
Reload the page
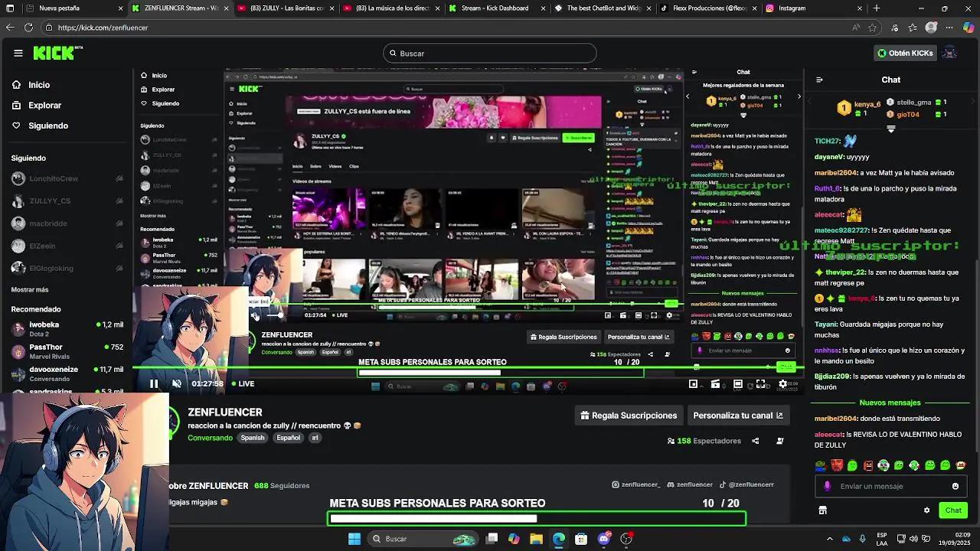pos(28,28)
